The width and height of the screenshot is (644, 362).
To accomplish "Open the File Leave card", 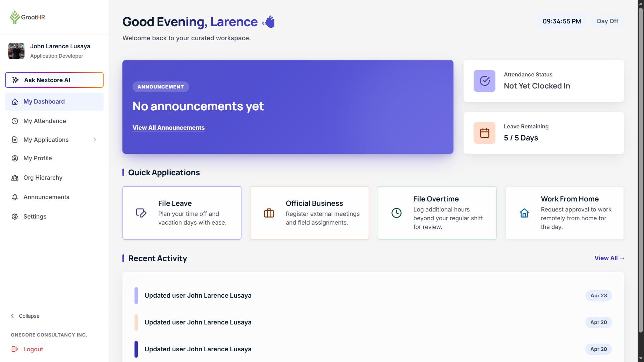I will tap(182, 213).
